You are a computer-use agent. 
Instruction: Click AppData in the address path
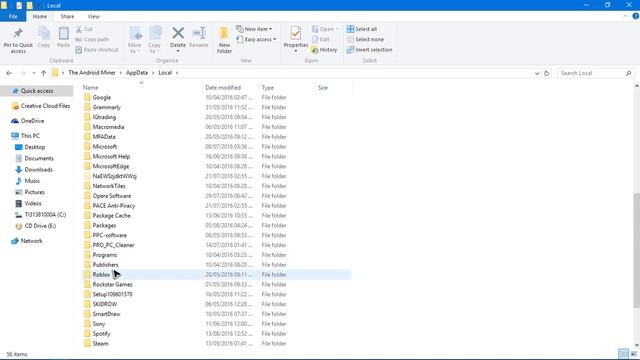[x=137, y=73]
